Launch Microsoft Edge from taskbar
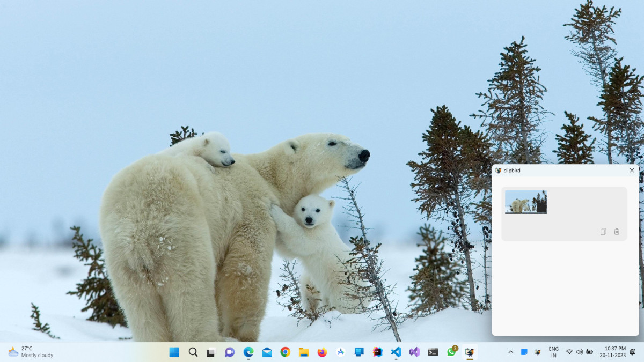 click(248, 352)
